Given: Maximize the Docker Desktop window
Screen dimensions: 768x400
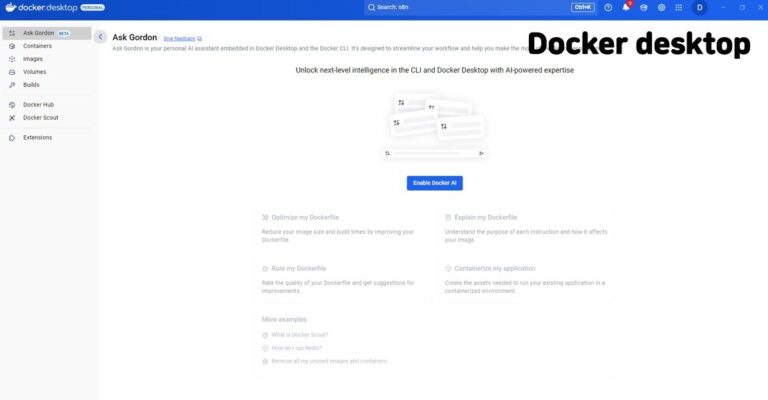Looking at the screenshot, I should coord(742,7).
